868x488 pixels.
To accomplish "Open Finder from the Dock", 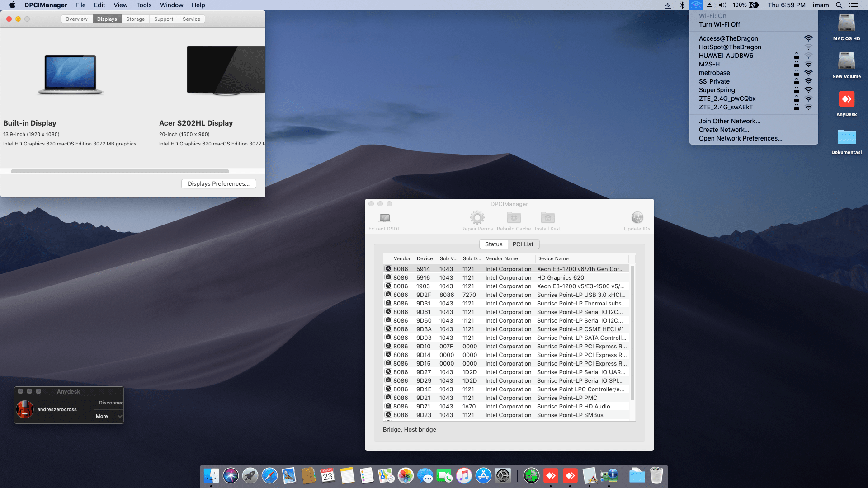I will click(211, 475).
